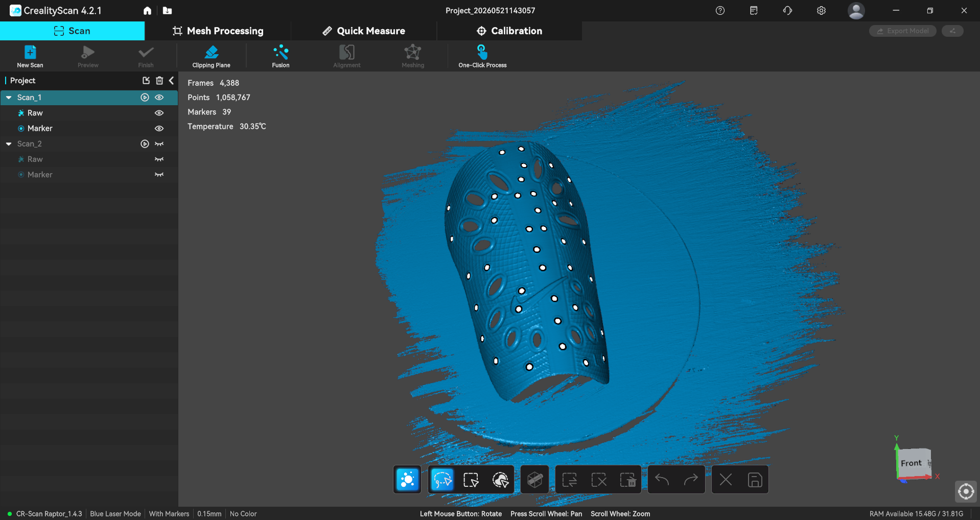Screen dimensions: 980x520
Task: Collapse the Project panel with chevron
Action: coord(172,80)
